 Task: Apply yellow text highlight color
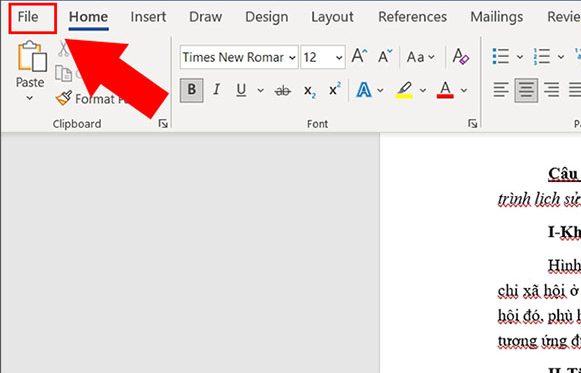[x=405, y=90]
